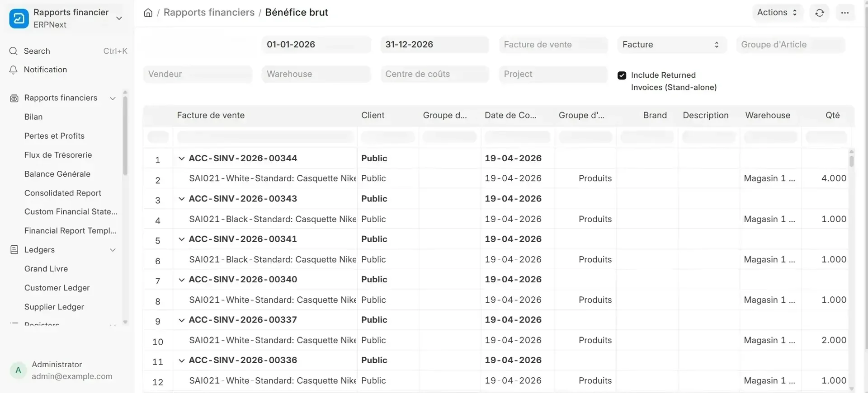Click the table vertical scrollbar thumb
868x393 pixels.
point(851,161)
